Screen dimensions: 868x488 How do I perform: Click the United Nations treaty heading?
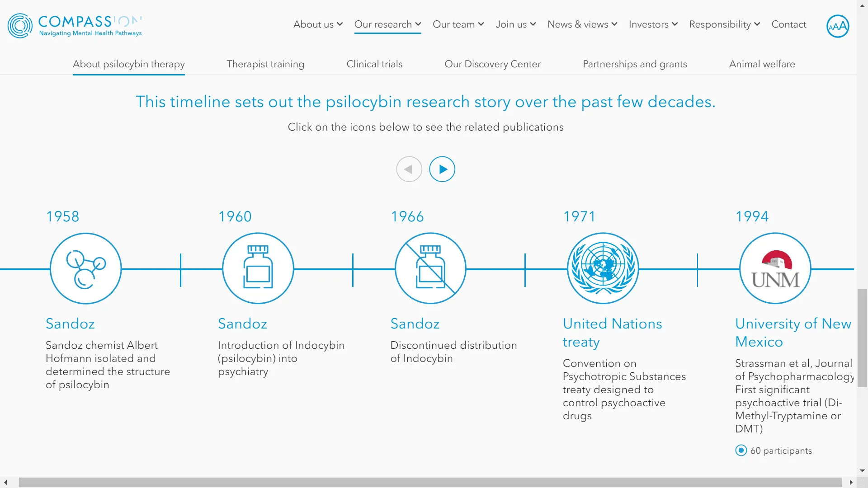[x=612, y=333]
